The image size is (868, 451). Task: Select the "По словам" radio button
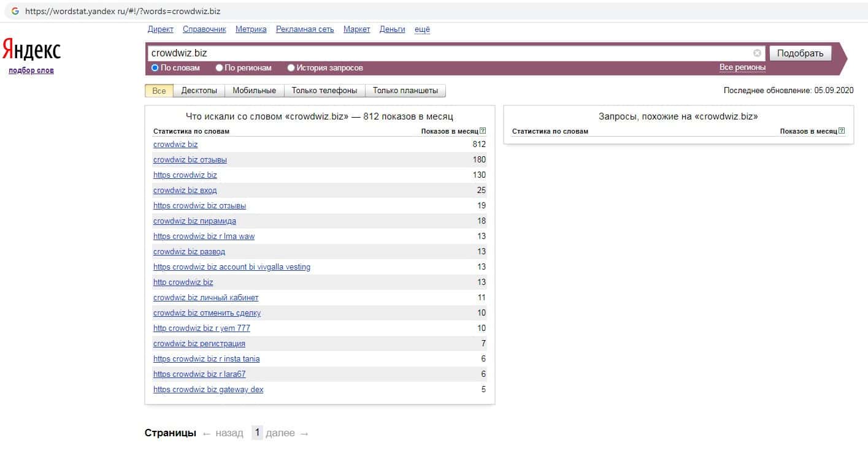155,68
